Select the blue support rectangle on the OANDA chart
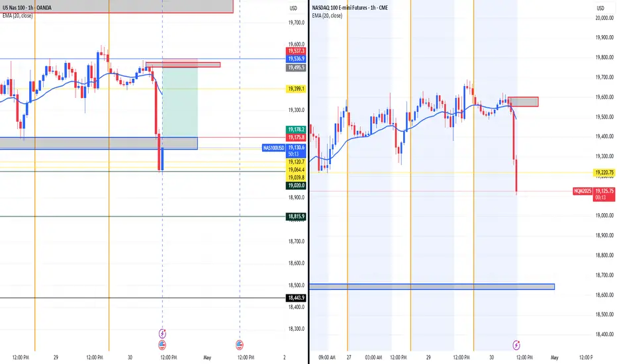 tap(99, 143)
